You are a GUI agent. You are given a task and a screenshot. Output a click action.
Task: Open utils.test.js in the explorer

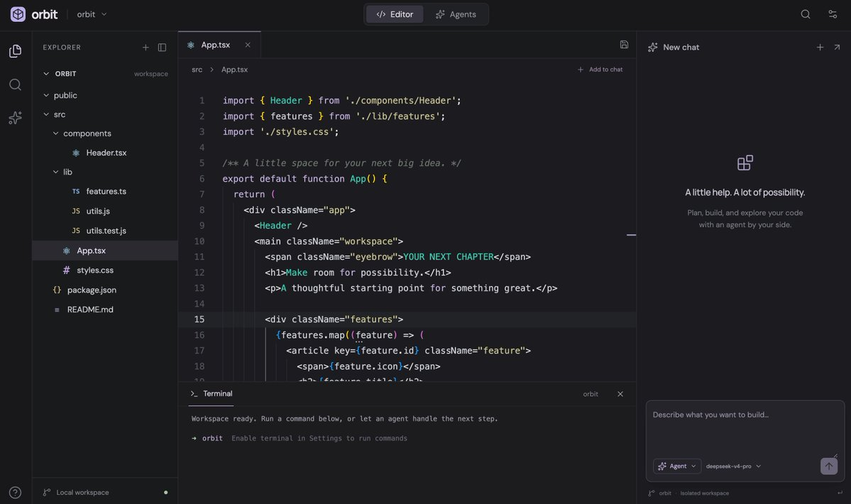(x=105, y=231)
